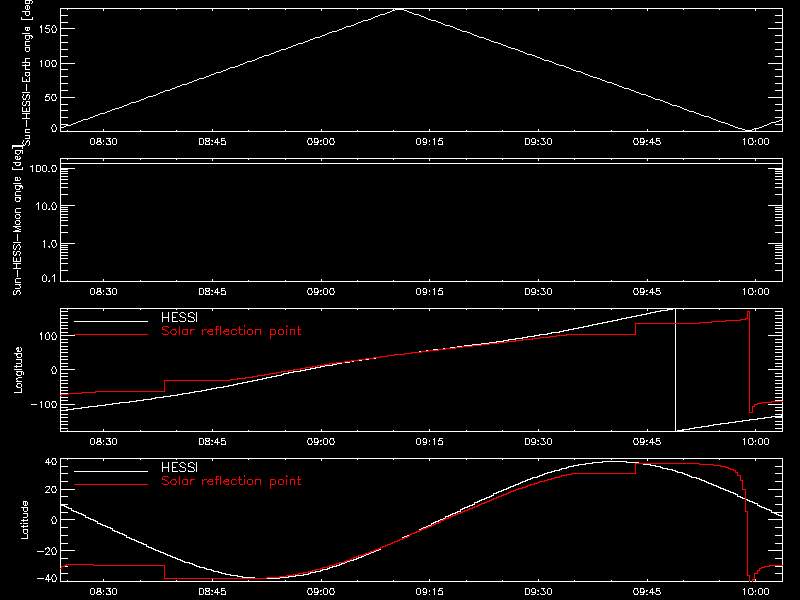Click red legend line in Longitude plot
800x600 pixels.
111,335
